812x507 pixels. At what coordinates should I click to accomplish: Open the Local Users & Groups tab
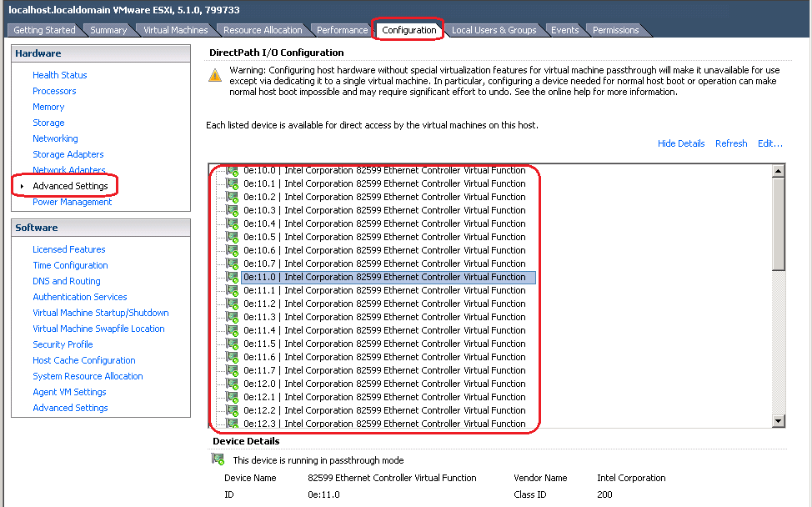pyautogui.click(x=494, y=30)
